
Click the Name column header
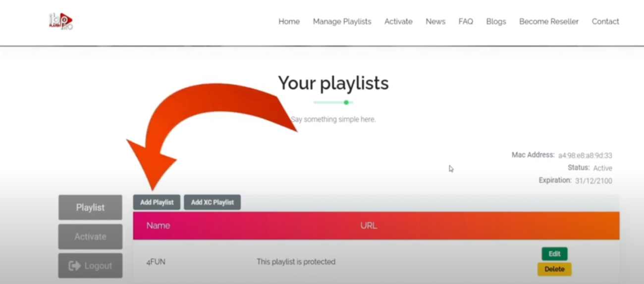pos(158,226)
